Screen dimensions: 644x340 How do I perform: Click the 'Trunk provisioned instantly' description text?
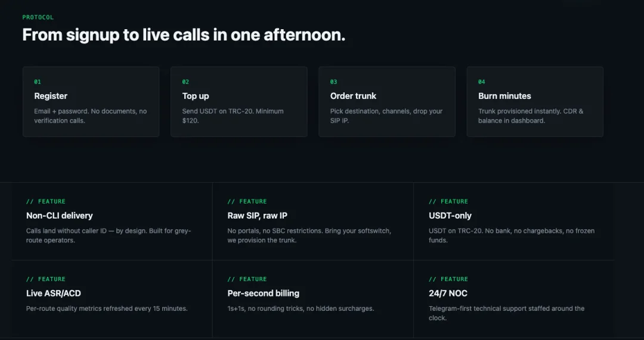(x=531, y=116)
